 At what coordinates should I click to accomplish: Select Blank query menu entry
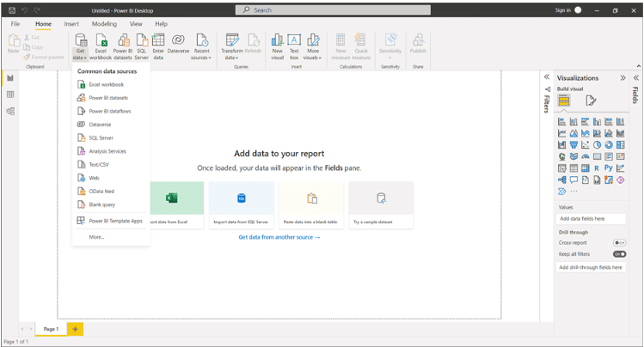(x=110, y=204)
